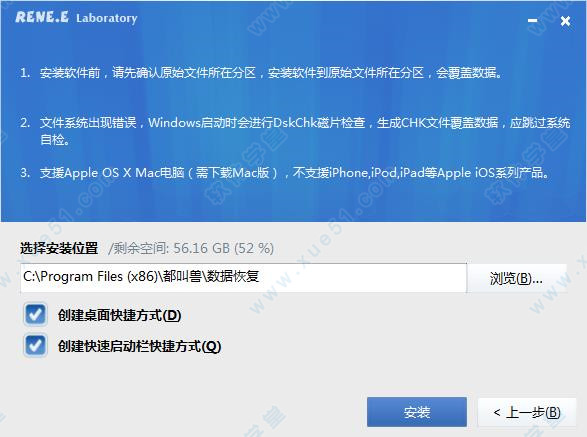The width and height of the screenshot is (587, 437).
Task: Uncheck the 创建桌面快捷方式 checkbox
Action: [x=35, y=314]
